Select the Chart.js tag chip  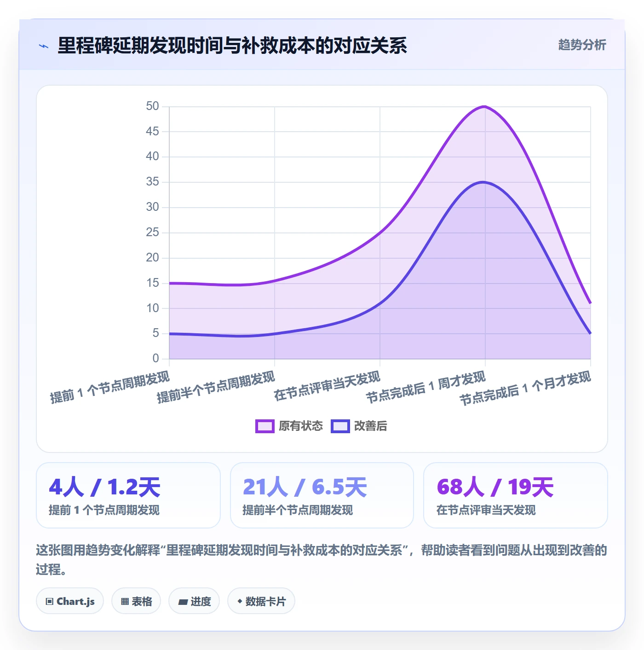70,601
